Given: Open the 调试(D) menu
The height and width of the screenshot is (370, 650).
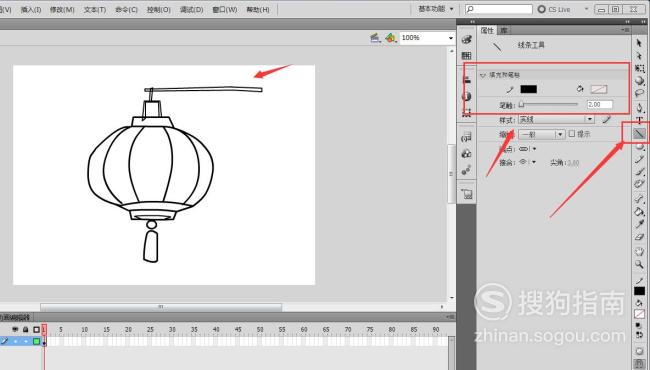Looking at the screenshot, I should pyautogui.click(x=192, y=9).
